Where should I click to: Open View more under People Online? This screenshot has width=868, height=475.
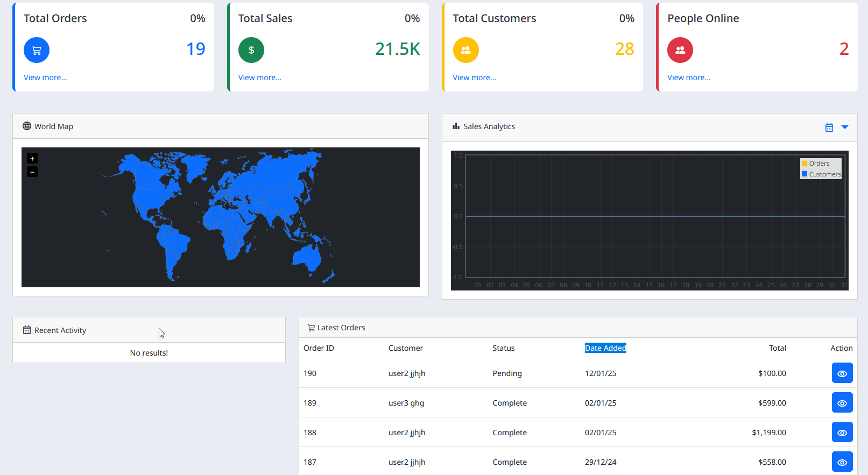(x=689, y=77)
